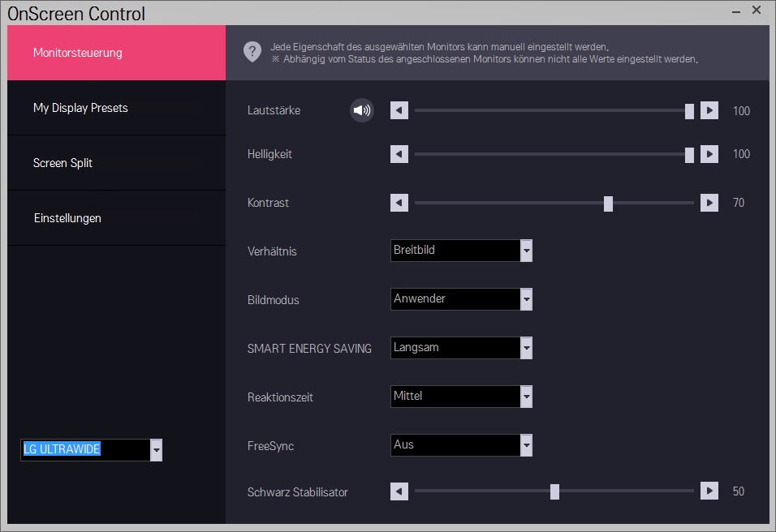
Task: Expand the FreeSync Aus dropdown
Action: point(461,445)
